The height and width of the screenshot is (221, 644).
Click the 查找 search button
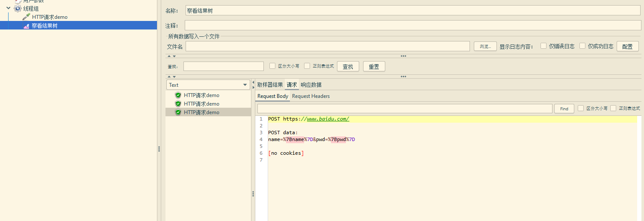[x=348, y=66]
